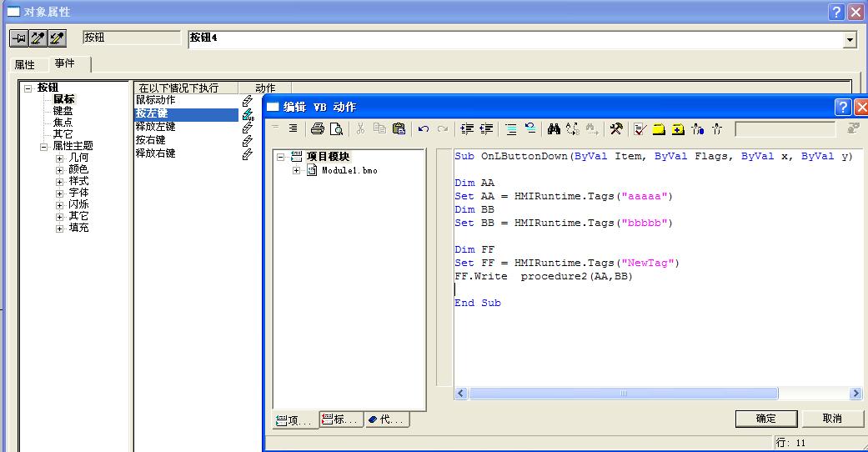Select the 键盘 tree item
This screenshot has height=452, width=868.
pos(63,111)
